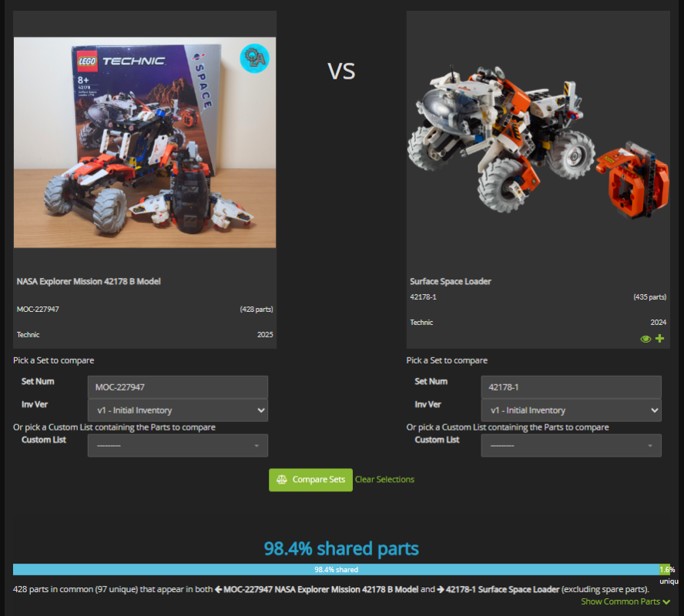
Task: Click the left arrow icon before MOC-227947
Action: point(218,589)
